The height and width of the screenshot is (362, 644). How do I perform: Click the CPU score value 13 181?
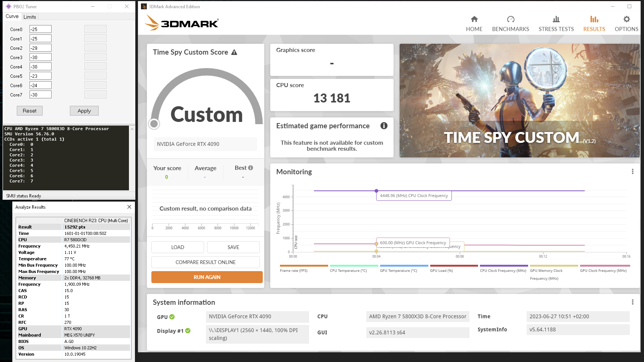pyautogui.click(x=332, y=98)
